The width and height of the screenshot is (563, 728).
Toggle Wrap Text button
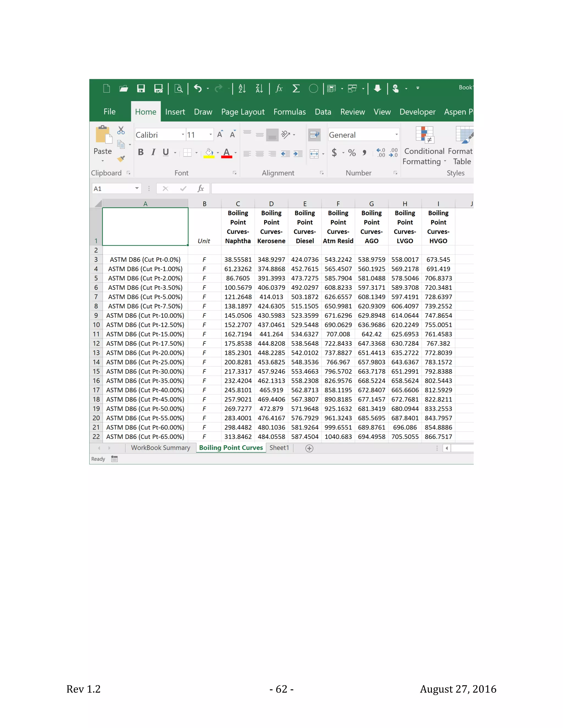click(x=314, y=135)
